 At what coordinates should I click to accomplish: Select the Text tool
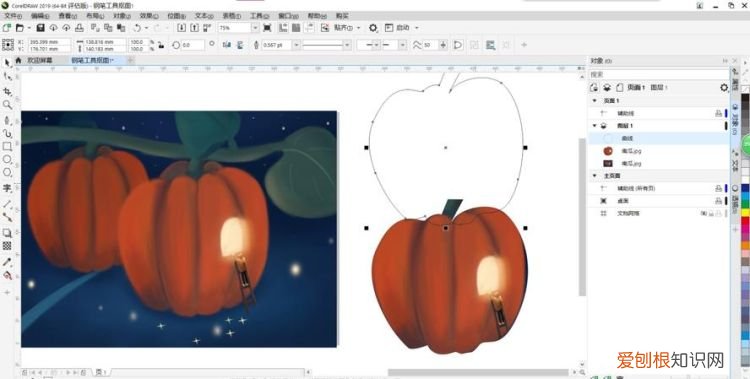tap(7, 188)
